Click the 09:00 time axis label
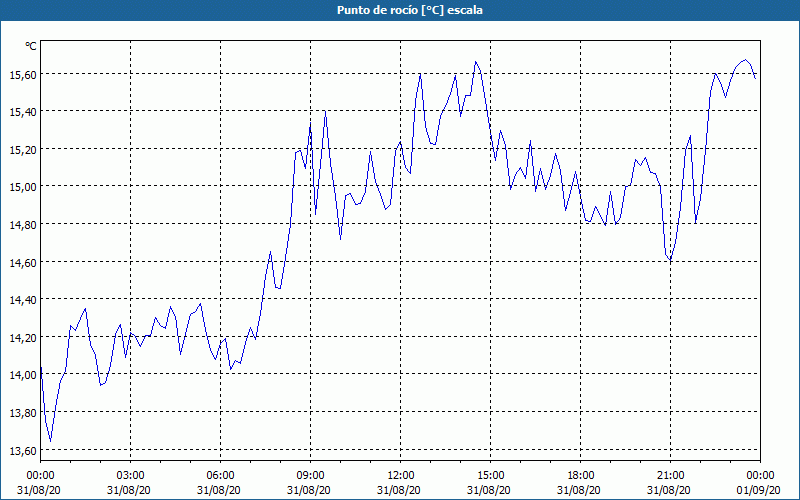 (310, 476)
